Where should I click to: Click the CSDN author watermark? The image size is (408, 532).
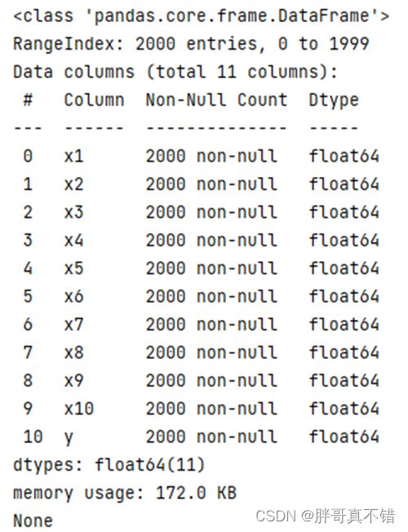coord(326,516)
